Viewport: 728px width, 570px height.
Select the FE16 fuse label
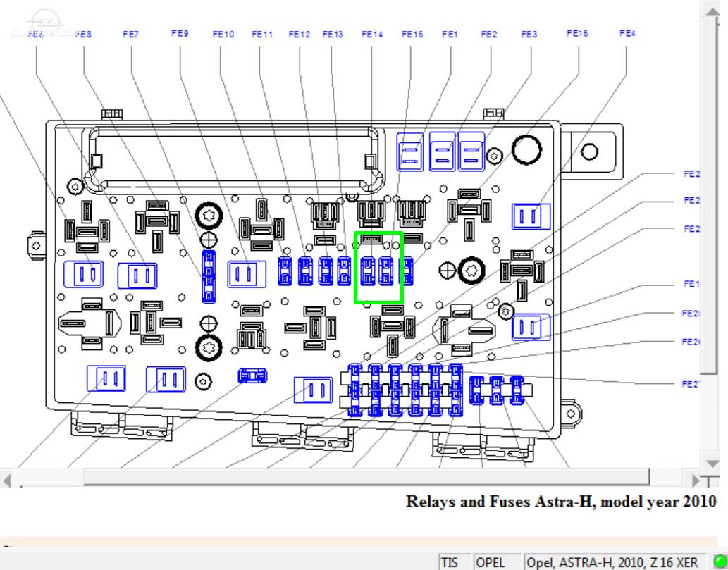[578, 33]
